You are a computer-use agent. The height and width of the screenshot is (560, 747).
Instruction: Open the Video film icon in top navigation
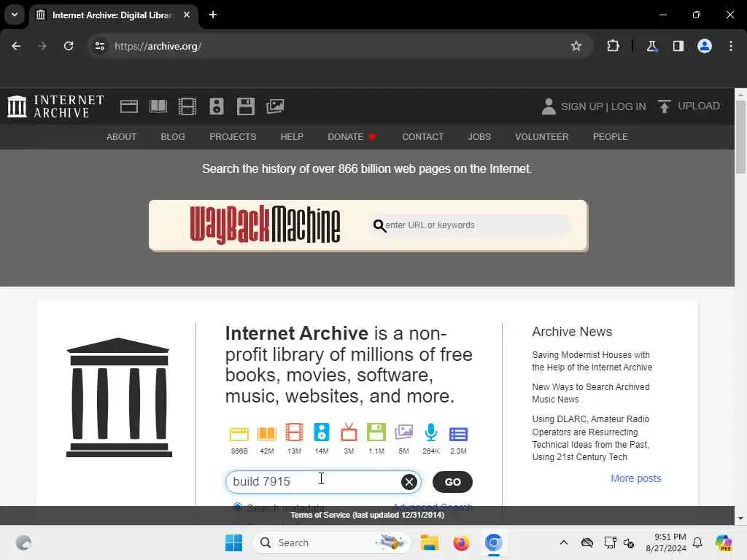[187, 106]
